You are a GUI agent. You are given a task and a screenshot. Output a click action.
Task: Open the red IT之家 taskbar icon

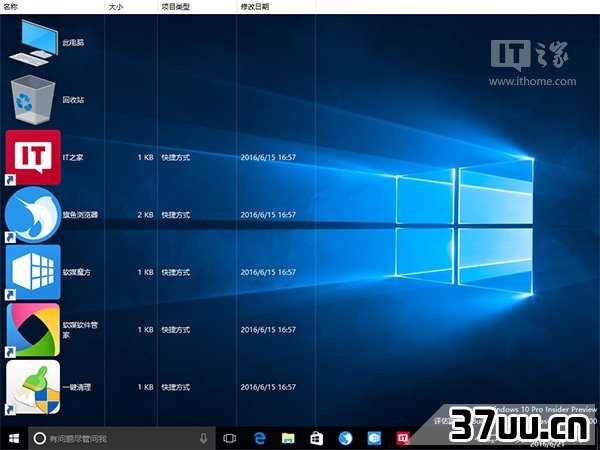tap(403, 439)
